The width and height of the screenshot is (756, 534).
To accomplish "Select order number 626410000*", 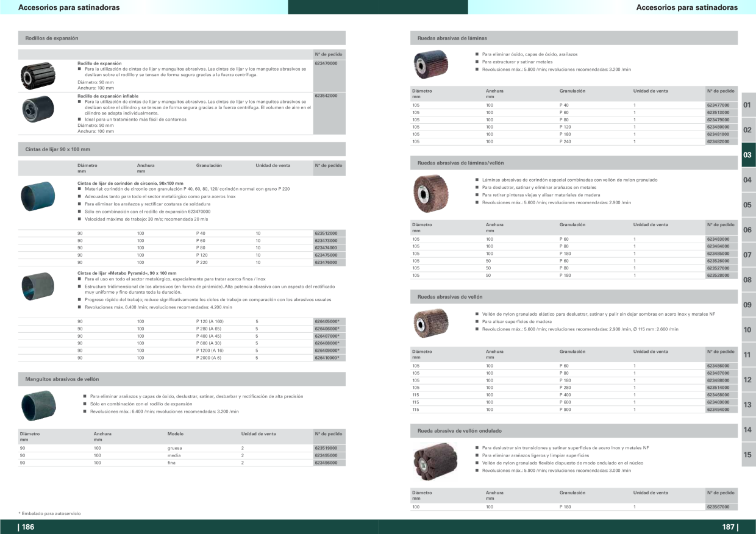I will coord(327,358).
